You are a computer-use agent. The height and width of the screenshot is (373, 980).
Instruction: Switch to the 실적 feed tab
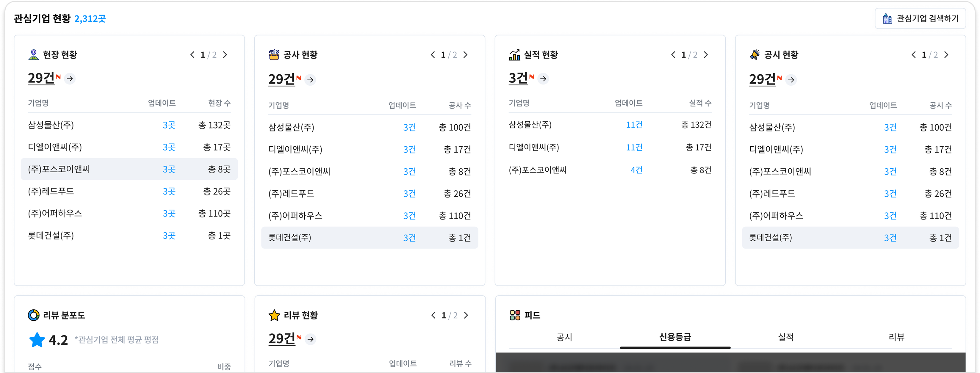point(786,337)
